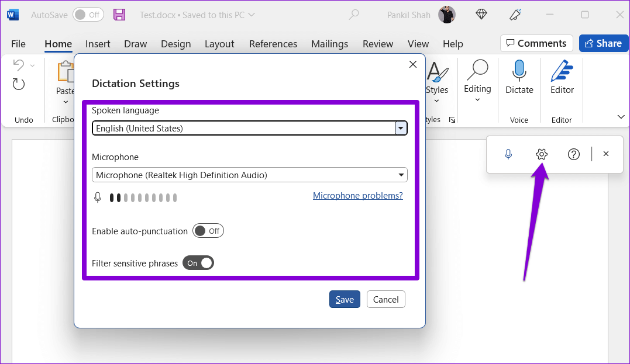This screenshot has width=630, height=364.
Task: Click the Undo arrow icon
Action: tap(18, 65)
